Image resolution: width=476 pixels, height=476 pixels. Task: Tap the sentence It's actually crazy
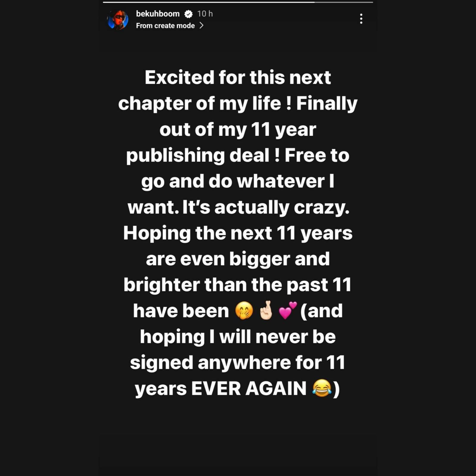pyautogui.click(x=266, y=207)
